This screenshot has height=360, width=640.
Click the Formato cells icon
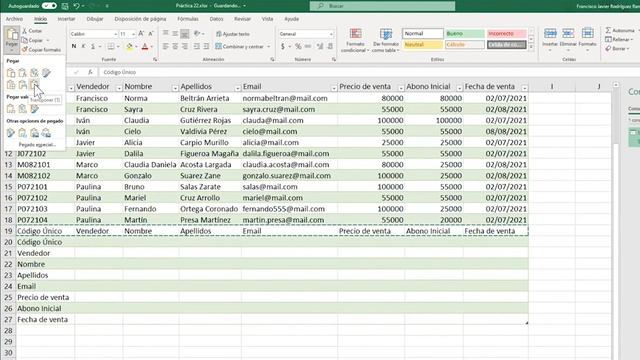pyautogui.click(x=587, y=39)
